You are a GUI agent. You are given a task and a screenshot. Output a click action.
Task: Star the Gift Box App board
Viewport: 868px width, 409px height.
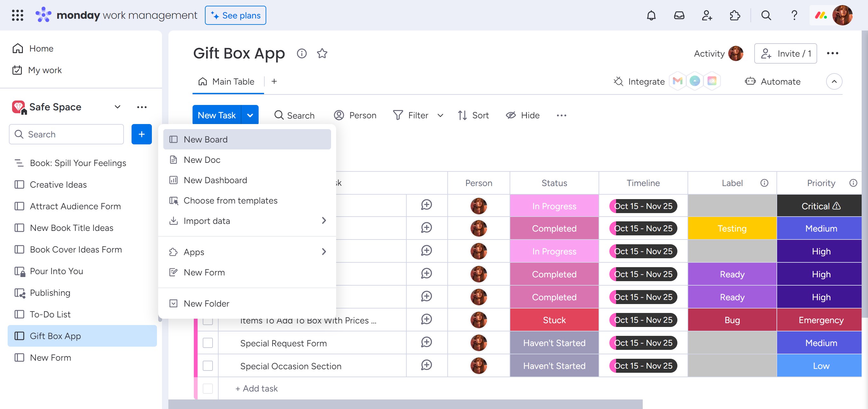(x=322, y=53)
